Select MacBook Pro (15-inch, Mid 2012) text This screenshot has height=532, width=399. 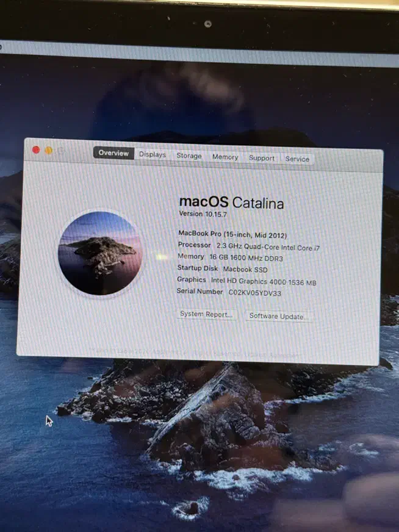tap(232, 234)
